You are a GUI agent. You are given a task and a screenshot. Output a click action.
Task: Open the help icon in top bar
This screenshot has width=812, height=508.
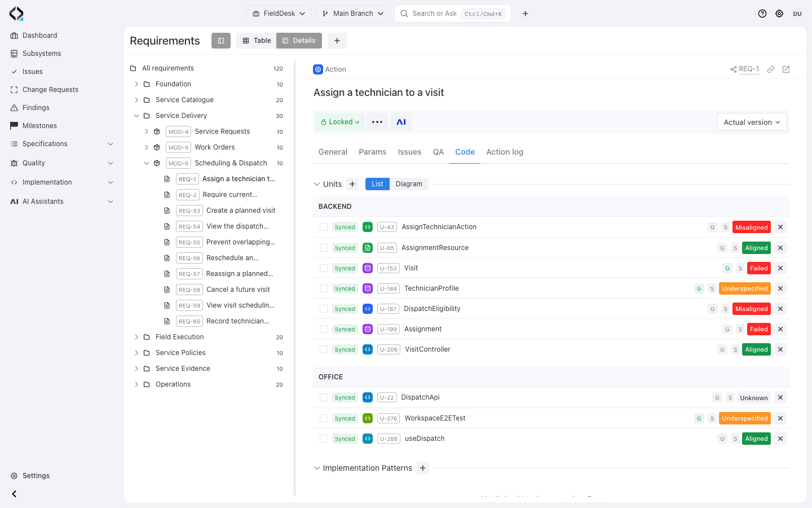pos(762,14)
